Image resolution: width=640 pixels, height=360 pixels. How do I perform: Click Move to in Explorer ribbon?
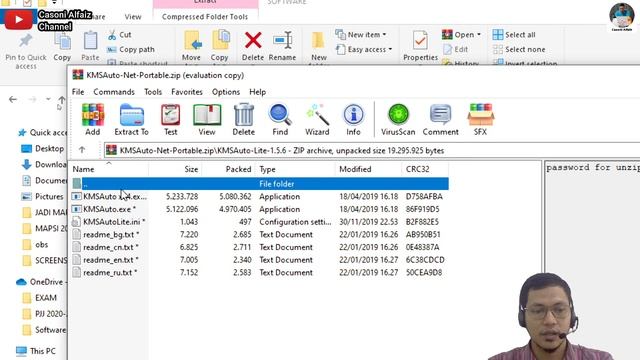tap(191, 46)
